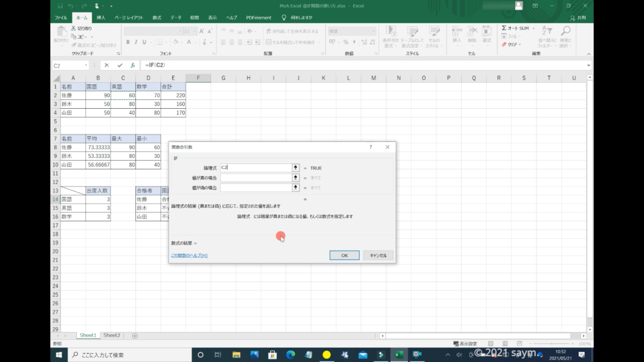Click the キャンセル button

pyautogui.click(x=378, y=256)
